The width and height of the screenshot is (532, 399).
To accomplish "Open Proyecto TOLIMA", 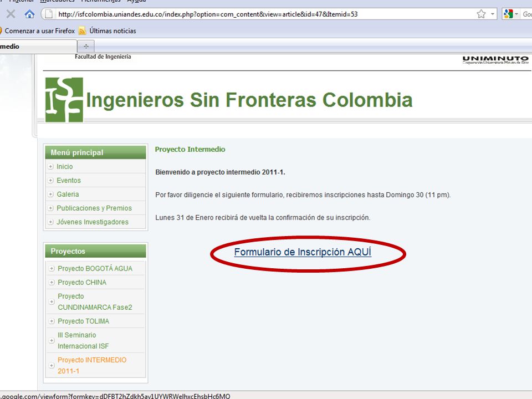I will click(x=83, y=321).
